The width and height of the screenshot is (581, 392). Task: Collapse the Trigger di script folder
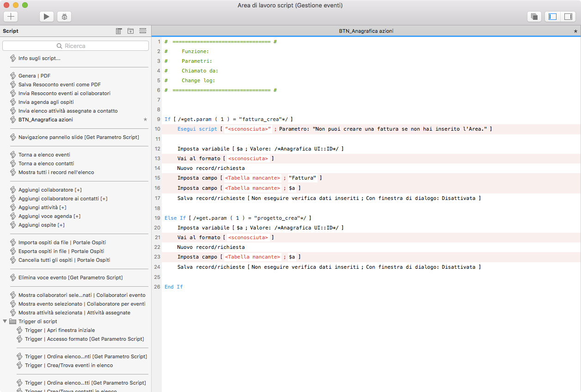coord(5,321)
